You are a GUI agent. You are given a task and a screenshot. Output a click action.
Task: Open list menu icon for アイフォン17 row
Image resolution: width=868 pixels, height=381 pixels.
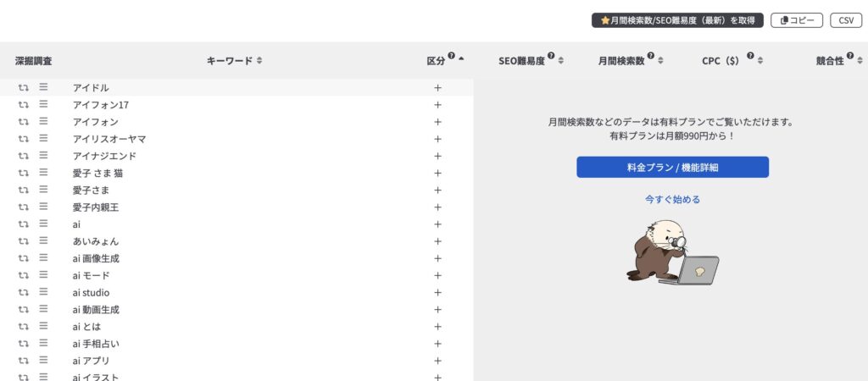43,104
